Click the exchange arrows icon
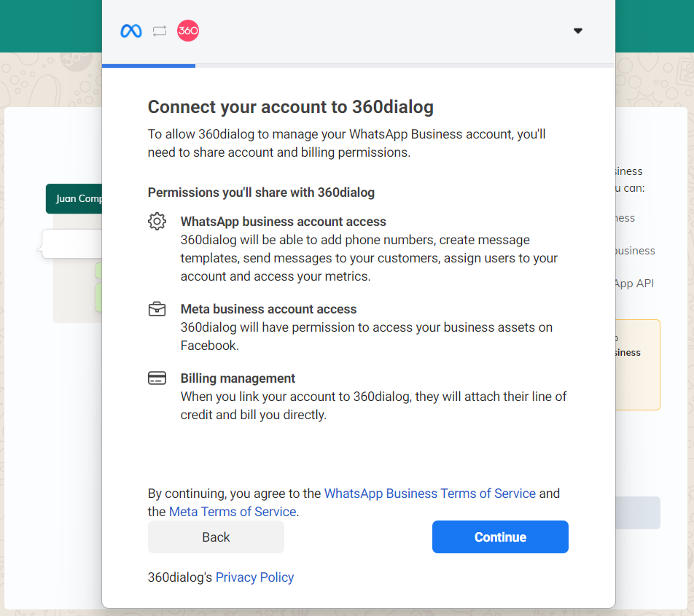Screen dimensions: 694x616 (x=160, y=31)
